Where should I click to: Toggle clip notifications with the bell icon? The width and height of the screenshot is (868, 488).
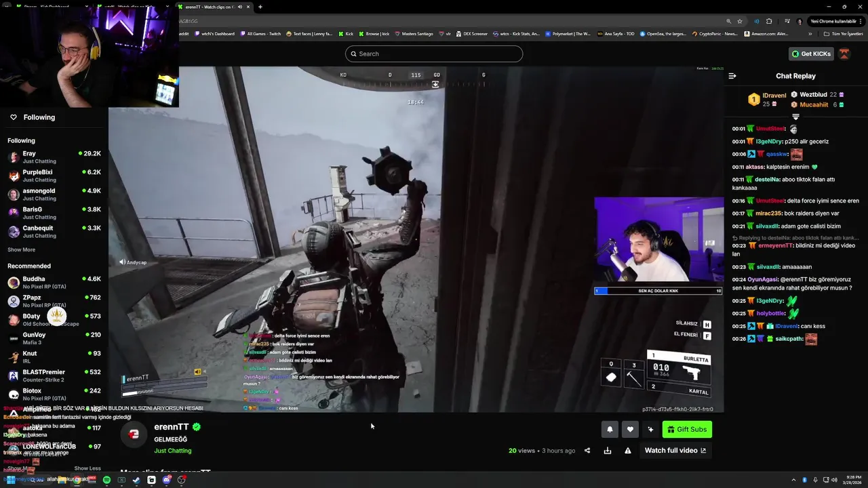click(610, 429)
